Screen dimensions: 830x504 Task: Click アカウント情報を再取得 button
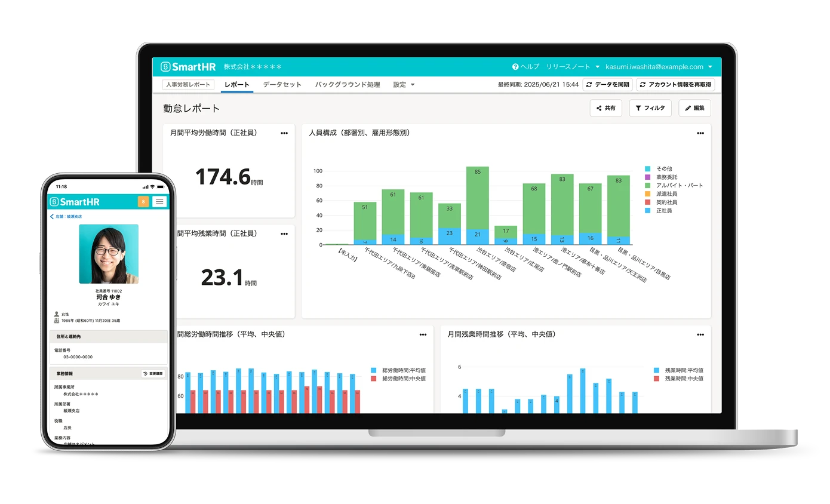(x=675, y=85)
